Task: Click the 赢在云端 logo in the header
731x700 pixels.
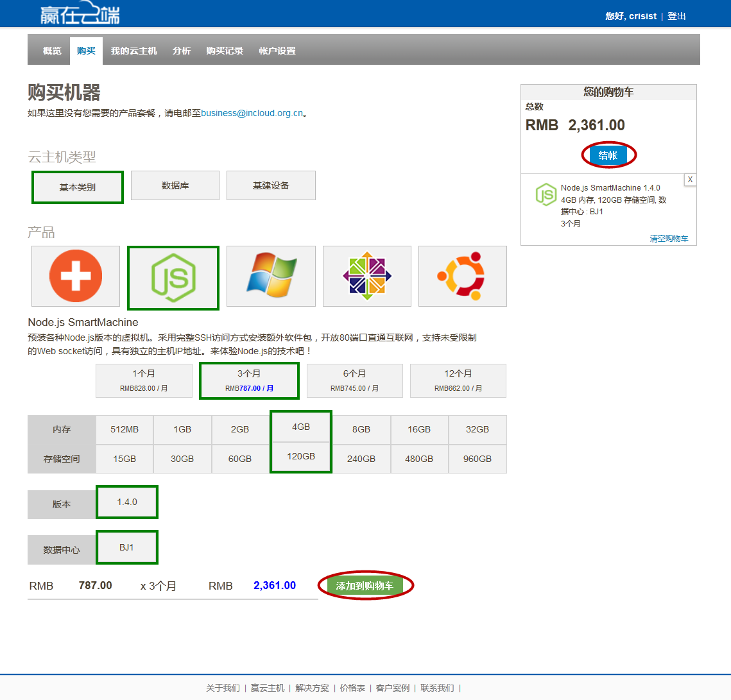Action: pyautogui.click(x=80, y=13)
